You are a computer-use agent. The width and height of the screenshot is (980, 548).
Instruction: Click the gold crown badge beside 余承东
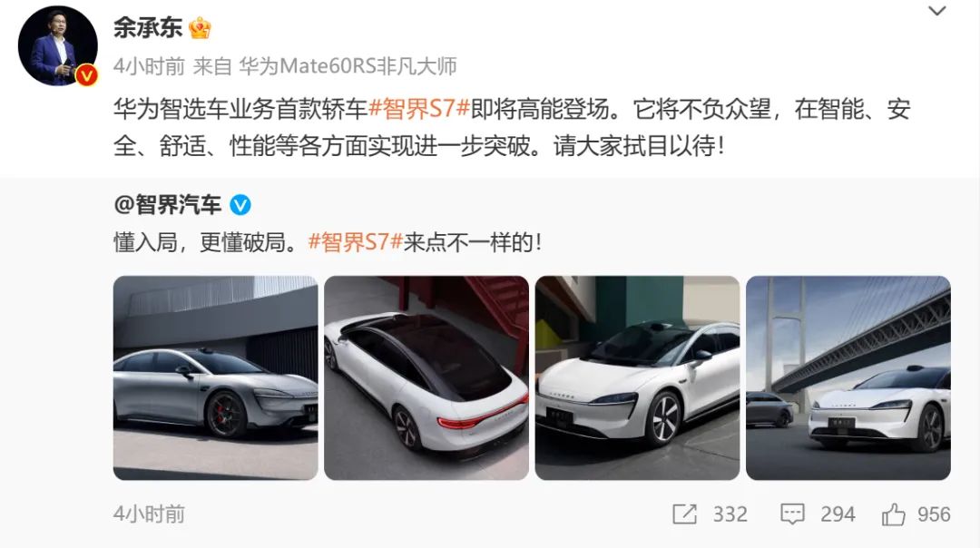(x=200, y=27)
